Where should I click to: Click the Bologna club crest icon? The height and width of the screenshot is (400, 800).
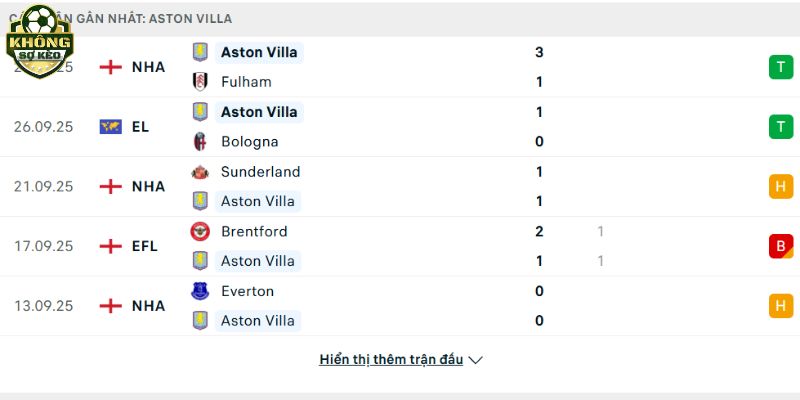(x=200, y=142)
